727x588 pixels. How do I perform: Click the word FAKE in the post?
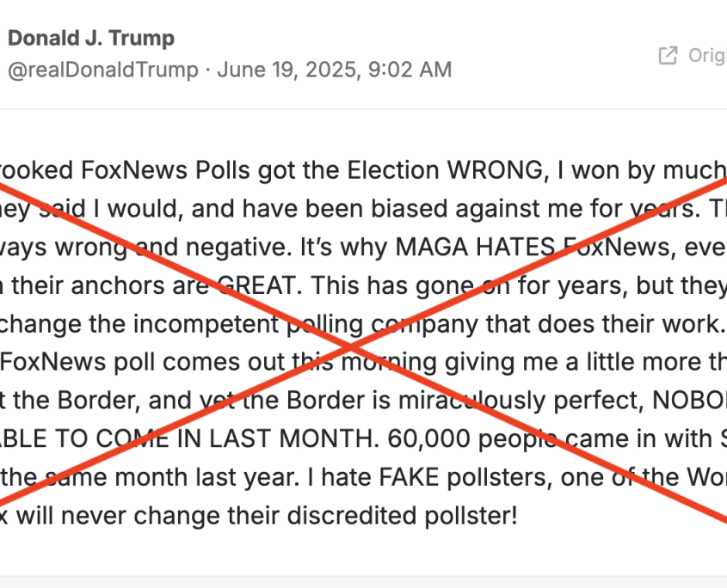coord(409,477)
